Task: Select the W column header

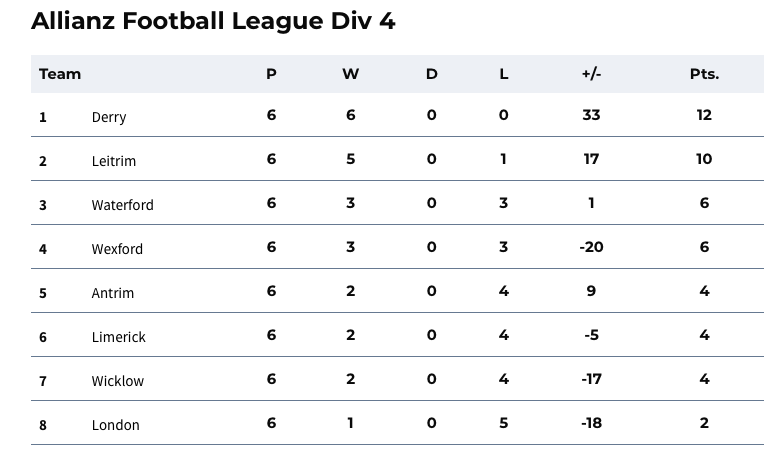Action: click(x=350, y=74)
